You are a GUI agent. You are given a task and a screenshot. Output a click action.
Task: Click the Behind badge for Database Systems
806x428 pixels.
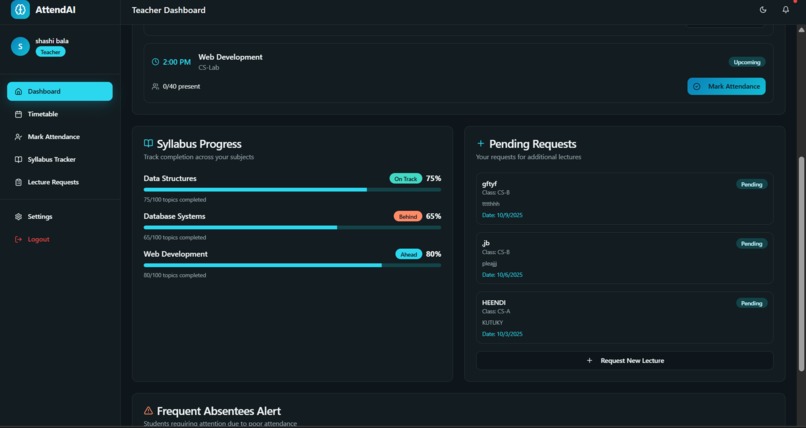408,216
